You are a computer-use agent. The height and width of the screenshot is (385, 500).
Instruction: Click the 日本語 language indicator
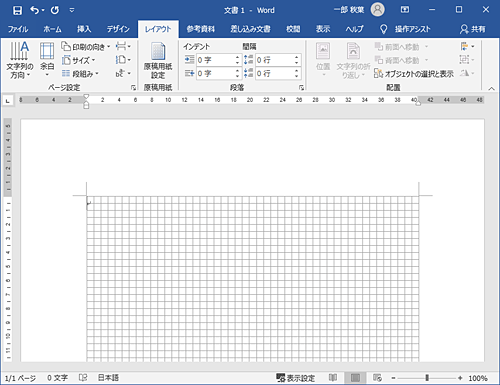coord(108,378)
